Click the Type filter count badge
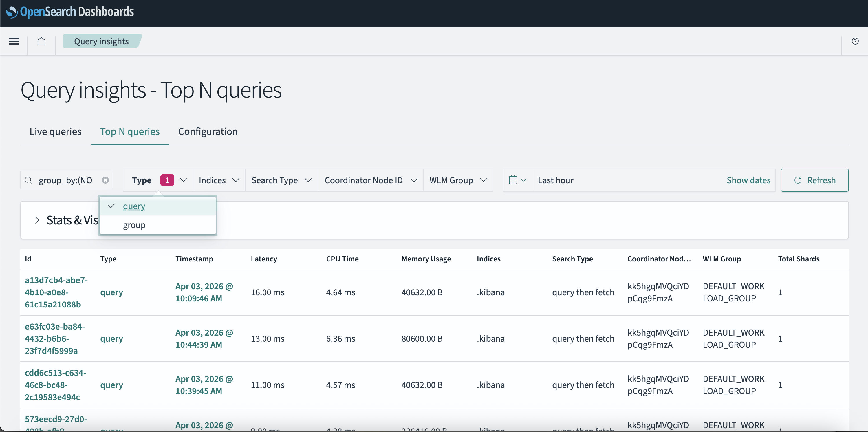Screen dimensions: 868x432 [167, 180]
